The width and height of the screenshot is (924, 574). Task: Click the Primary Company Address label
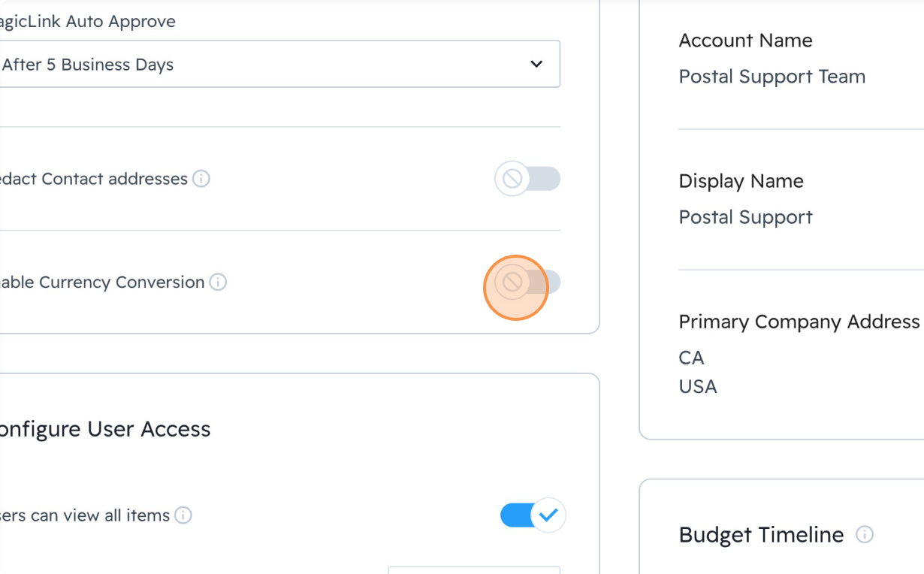coord(799,322)
